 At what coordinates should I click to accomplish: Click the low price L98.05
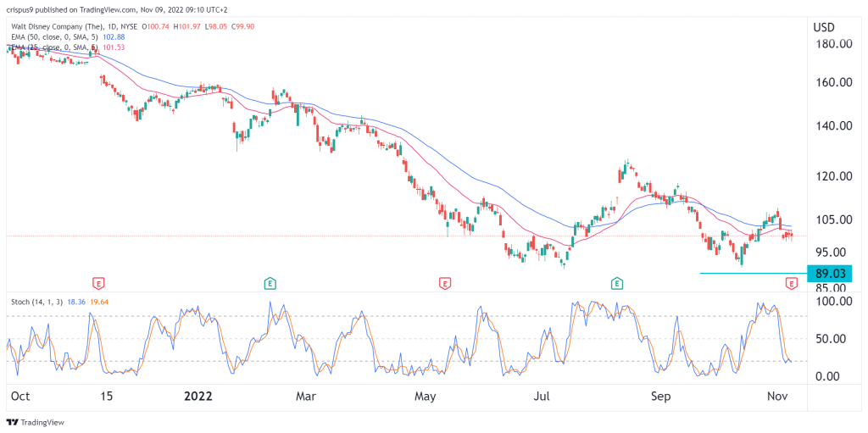coord(216,26)
